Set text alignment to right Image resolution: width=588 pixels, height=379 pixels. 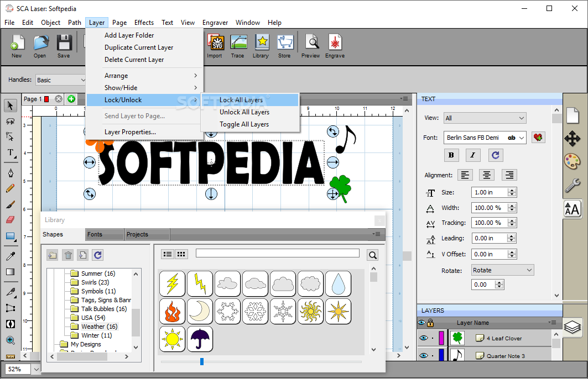tap(509, 175)
